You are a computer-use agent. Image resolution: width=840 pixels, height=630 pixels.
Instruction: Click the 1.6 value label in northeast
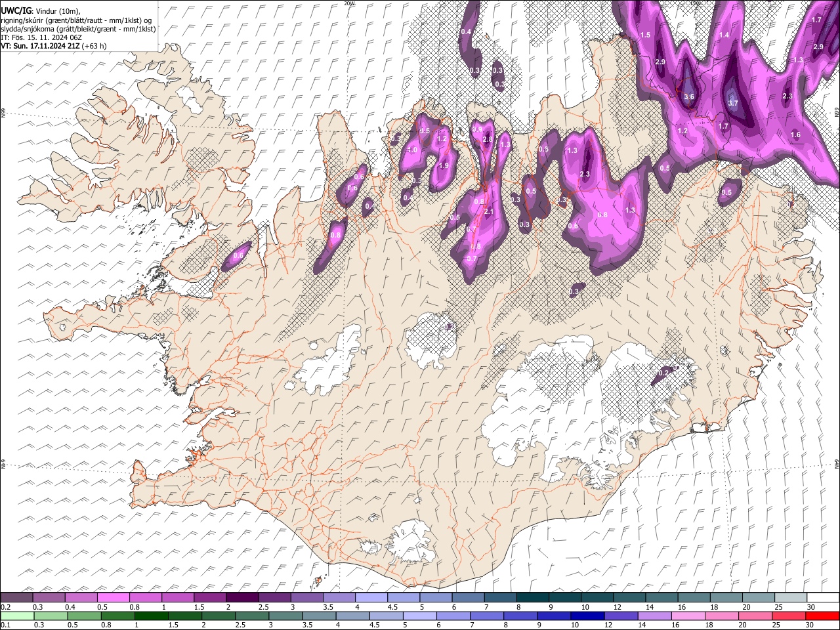[795, 135]
